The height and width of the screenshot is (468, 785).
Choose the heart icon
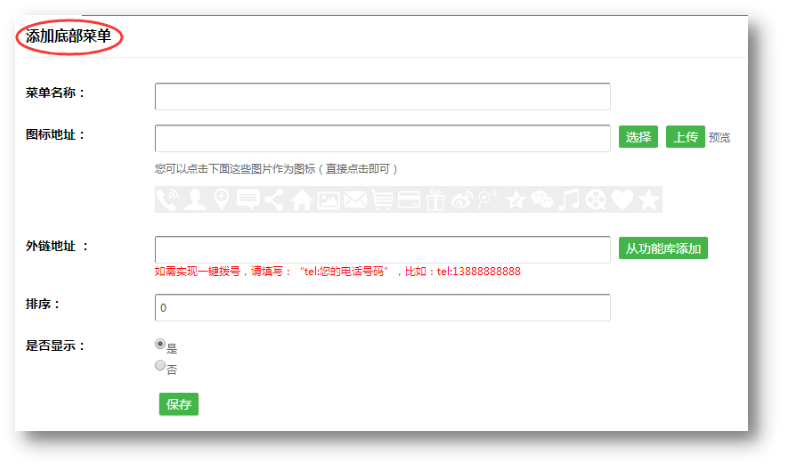coord(622,200)
